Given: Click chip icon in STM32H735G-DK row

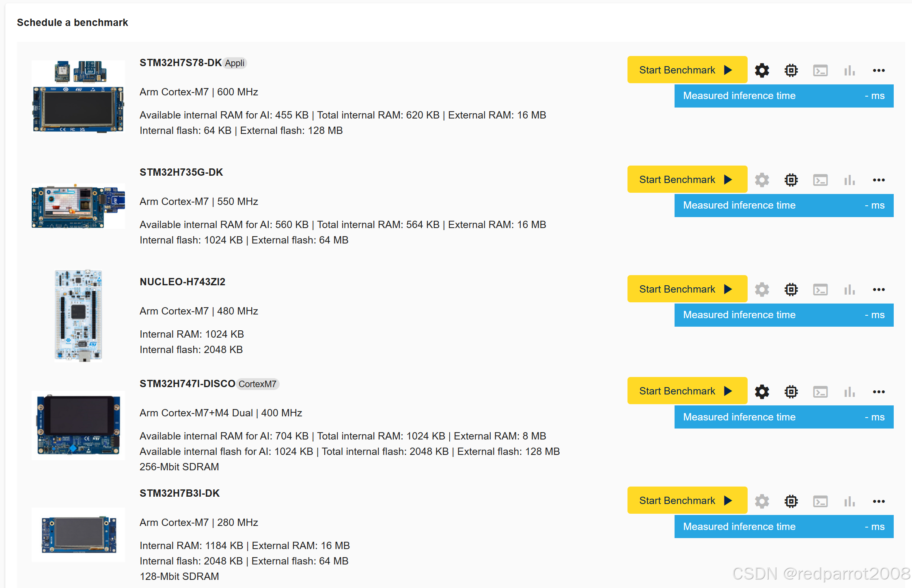Looking at the screenshot, I should pyautogui.click(x=791, y=180).
